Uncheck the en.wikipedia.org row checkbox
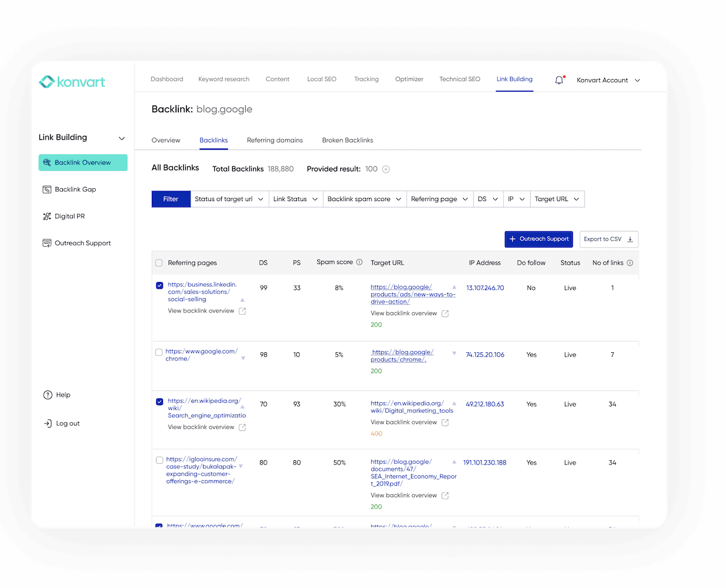 [x=159, y=402]
